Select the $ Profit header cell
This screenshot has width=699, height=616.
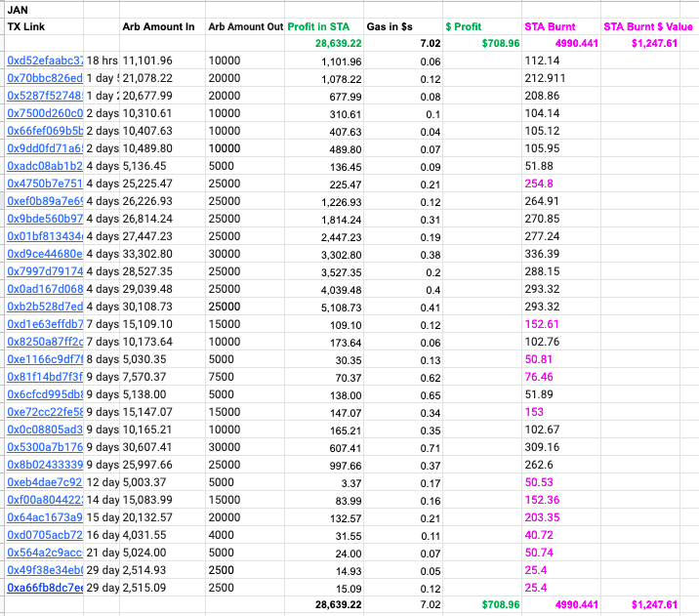click(x=482, y=26)
